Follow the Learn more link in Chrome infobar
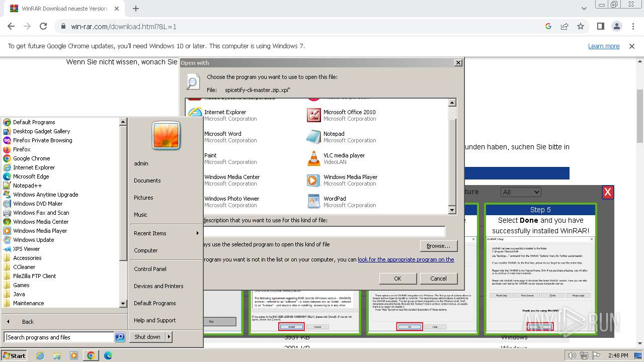 click(604, 46)
